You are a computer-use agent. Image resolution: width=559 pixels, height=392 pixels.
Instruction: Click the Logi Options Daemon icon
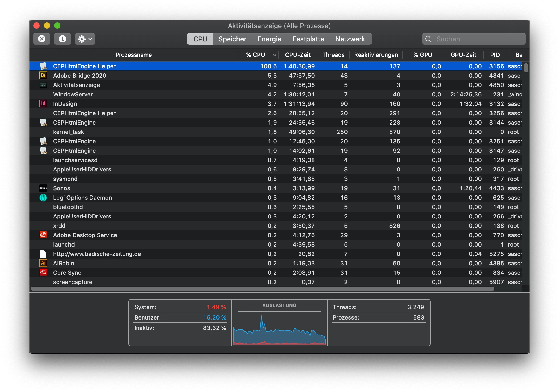click(43, 198)
